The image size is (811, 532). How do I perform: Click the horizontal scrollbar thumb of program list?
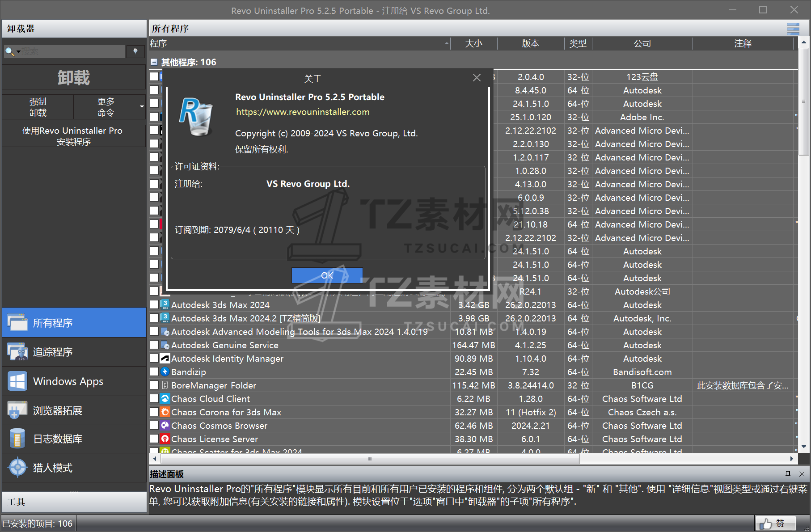(370, 459)
